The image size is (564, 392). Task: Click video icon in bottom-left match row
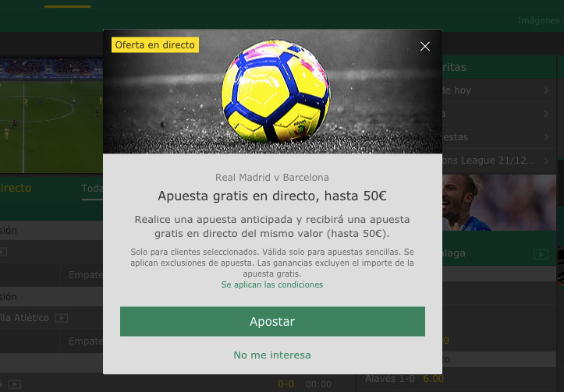click(14, 384)
